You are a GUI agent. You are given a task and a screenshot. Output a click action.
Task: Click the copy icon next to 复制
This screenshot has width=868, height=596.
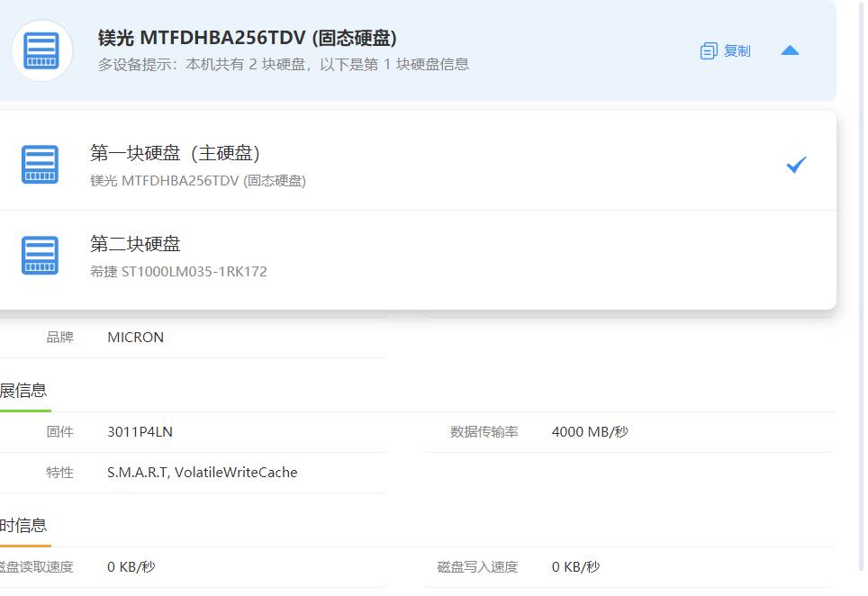tap(709, 51)
